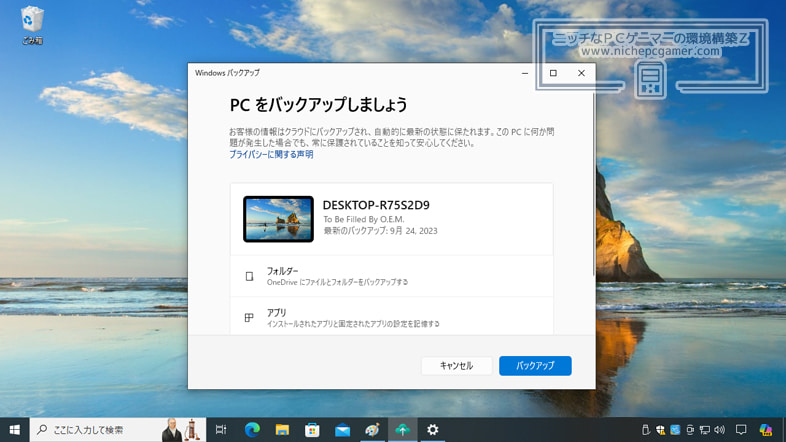
Task: Open the search highlights illustration in the taskbar
Action: [x=181, y=429]
